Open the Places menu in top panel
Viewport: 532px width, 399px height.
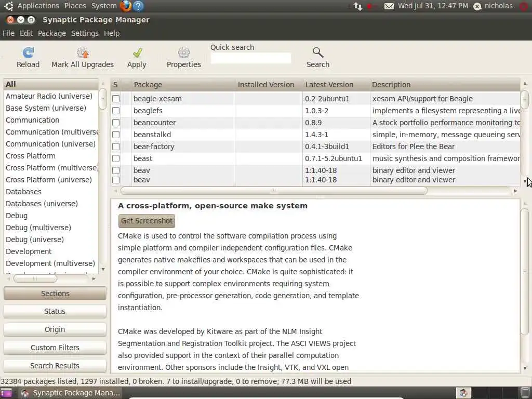click(75, 6)
